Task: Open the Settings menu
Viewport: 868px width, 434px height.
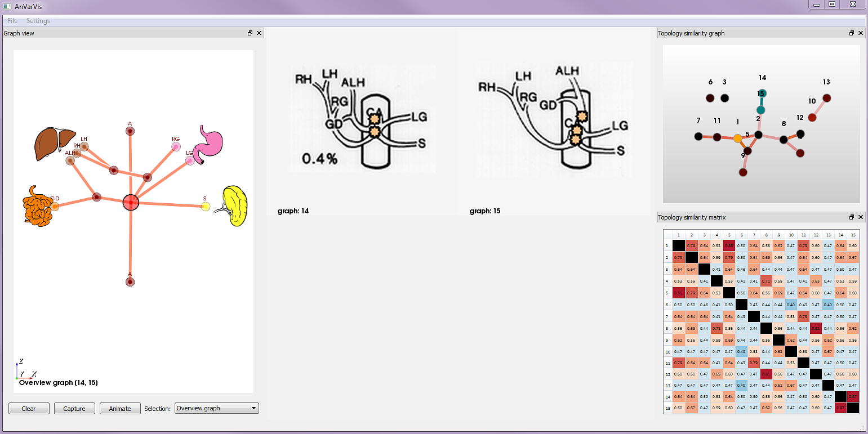Action: coord(38,21)
